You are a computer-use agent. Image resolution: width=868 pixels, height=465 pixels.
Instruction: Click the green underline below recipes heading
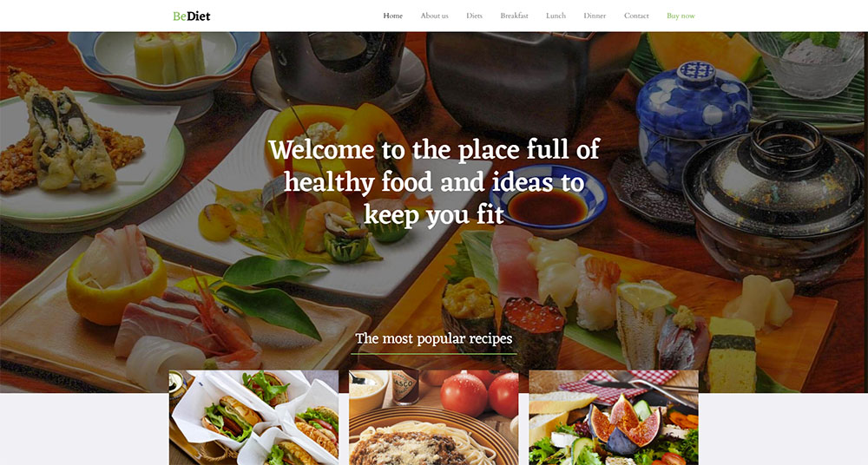[x=434, y=354]
